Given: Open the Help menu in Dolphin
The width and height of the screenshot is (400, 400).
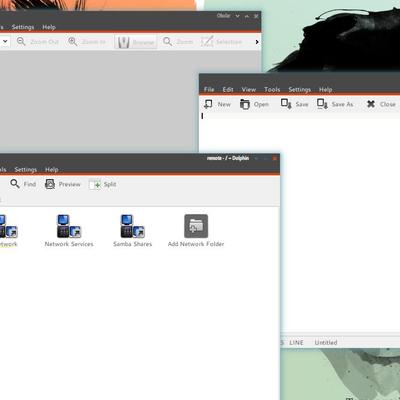Looking at the screenshot, I should (x=52, y=169).
